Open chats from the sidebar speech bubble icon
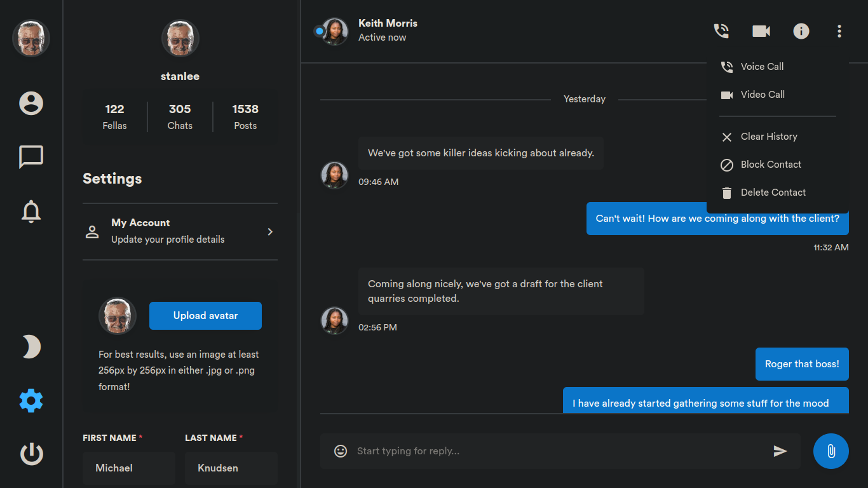 click(31, 157)
